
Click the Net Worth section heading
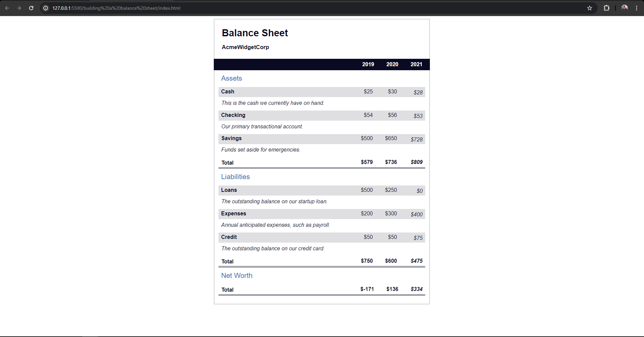pos(237,276)
